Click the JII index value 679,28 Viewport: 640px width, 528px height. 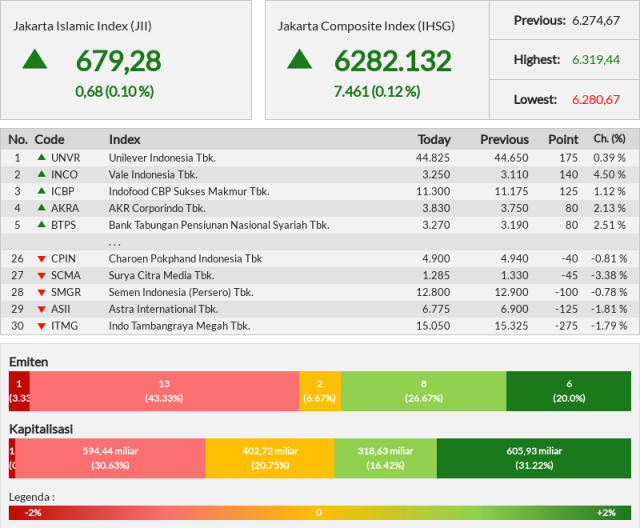[119, 61]
